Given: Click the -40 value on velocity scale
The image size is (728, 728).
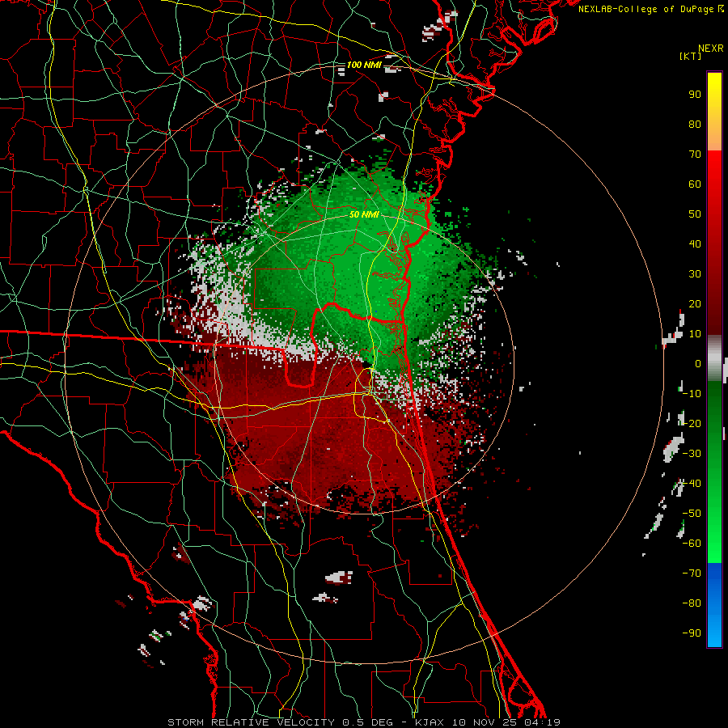Looking at the screenshot, I should pos(692,484).
